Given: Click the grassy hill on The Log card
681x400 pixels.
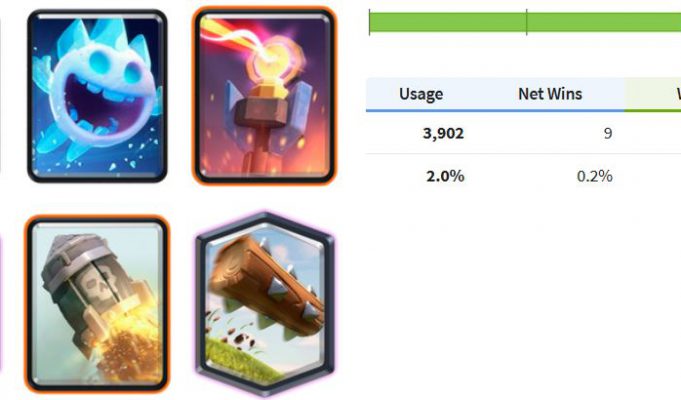Looking at the screenshot, I should click(243, 358).
